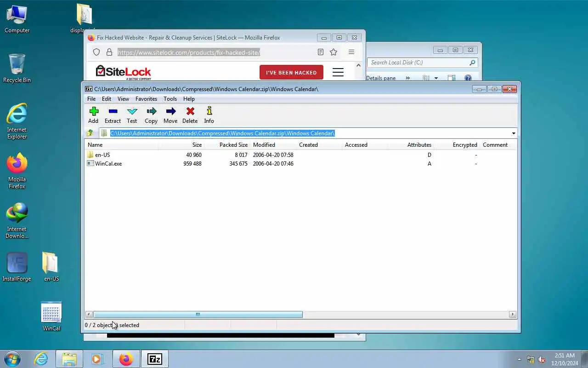Viewport: 588px width, 368px height.
Task: Click inside the 7-Zip path field
Action: click(305, 133)
